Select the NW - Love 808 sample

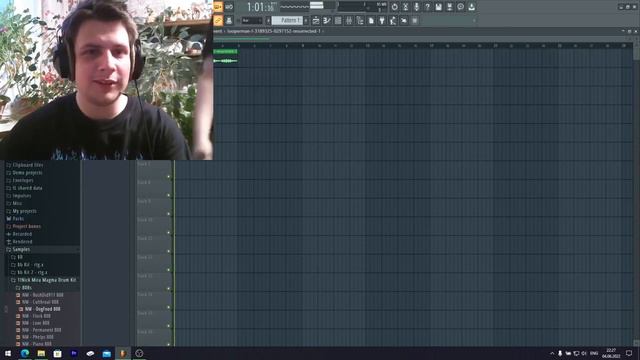pos(33,323)
